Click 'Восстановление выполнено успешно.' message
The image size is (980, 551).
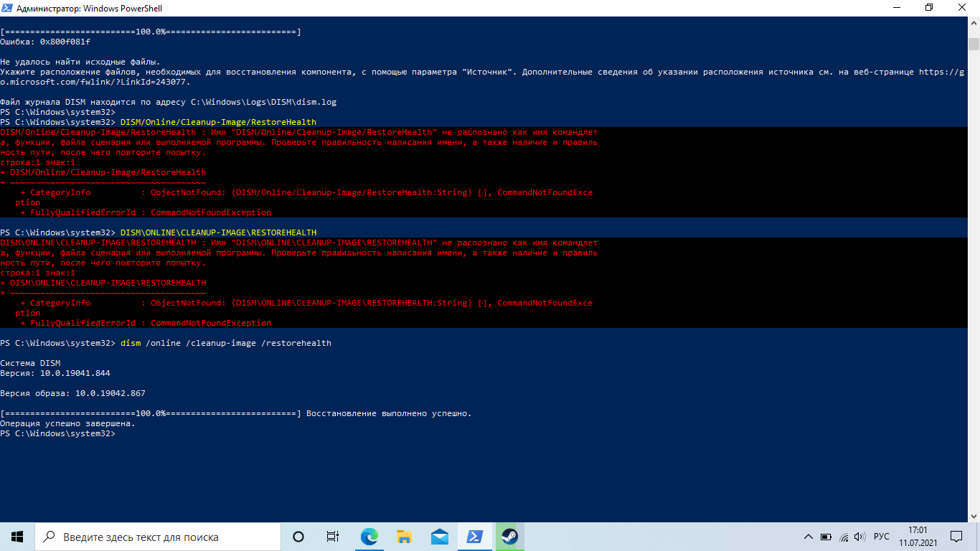[x=389, y=413]
